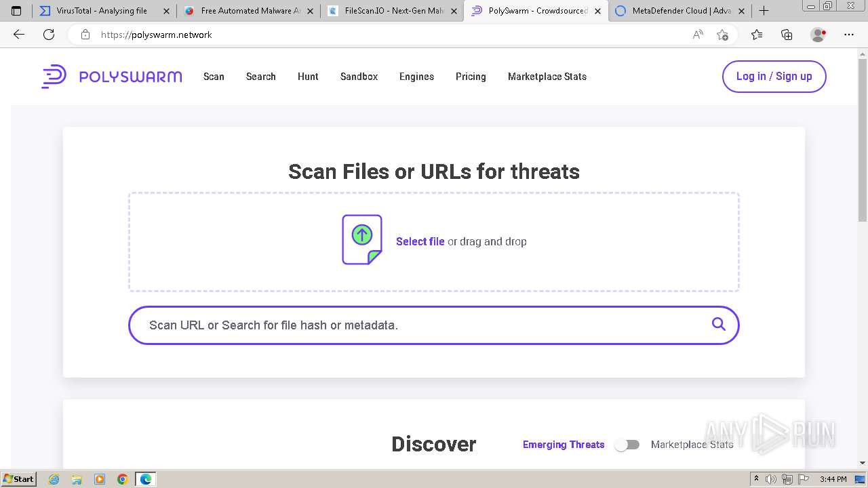
Task: Open read aloud option
Action: point(698,35)
